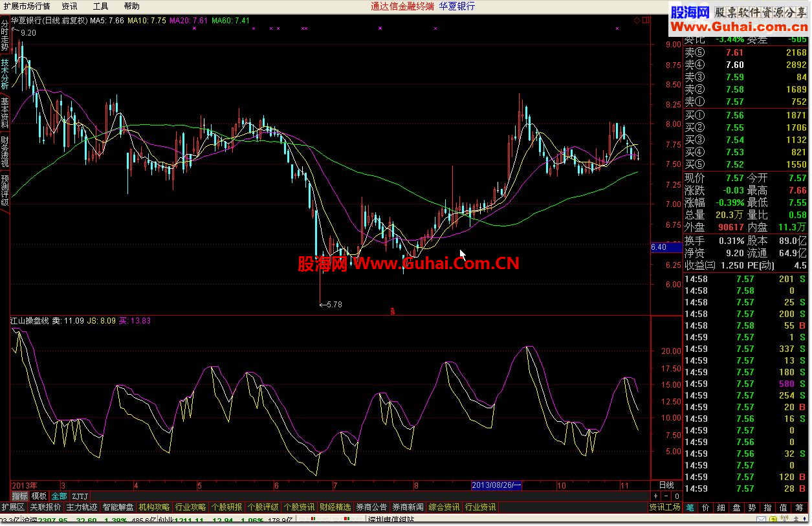Click the MA20: 7.61 label
This screenshot has width=812, height=526.
[189, 21]
